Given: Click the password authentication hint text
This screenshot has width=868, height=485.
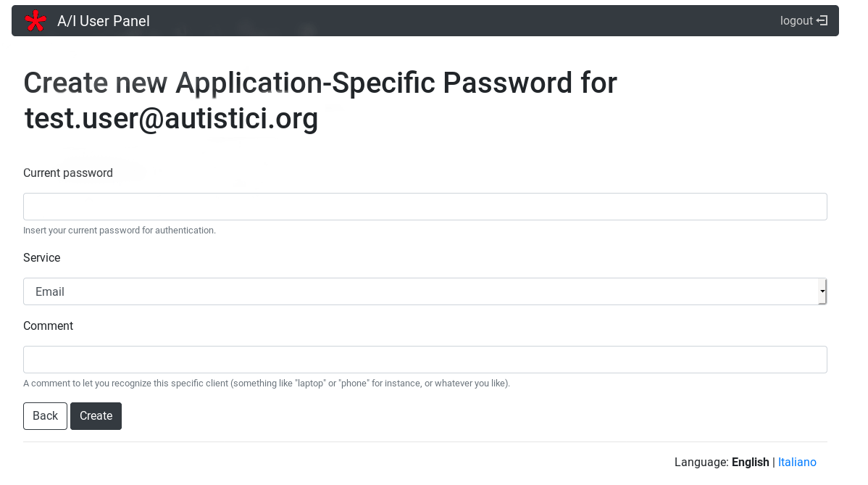Looking at the screenshot, I should [120, 231].
